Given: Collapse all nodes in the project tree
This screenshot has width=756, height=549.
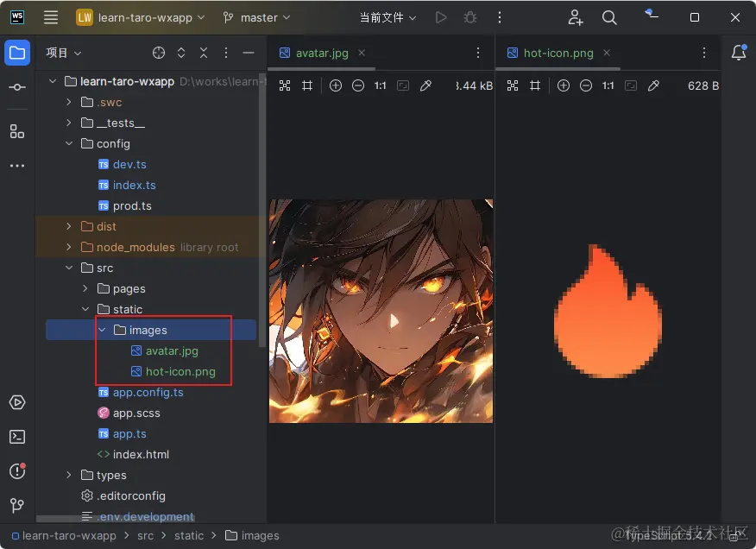Looking at the screenshot, I should click(204, 52).
